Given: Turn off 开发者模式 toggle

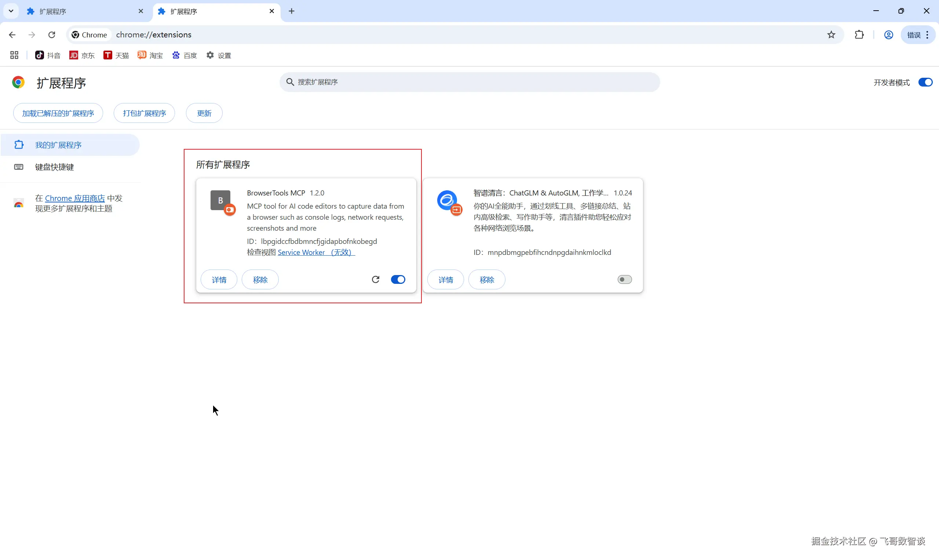Looking at the screenshot, I should click(925, 82).
